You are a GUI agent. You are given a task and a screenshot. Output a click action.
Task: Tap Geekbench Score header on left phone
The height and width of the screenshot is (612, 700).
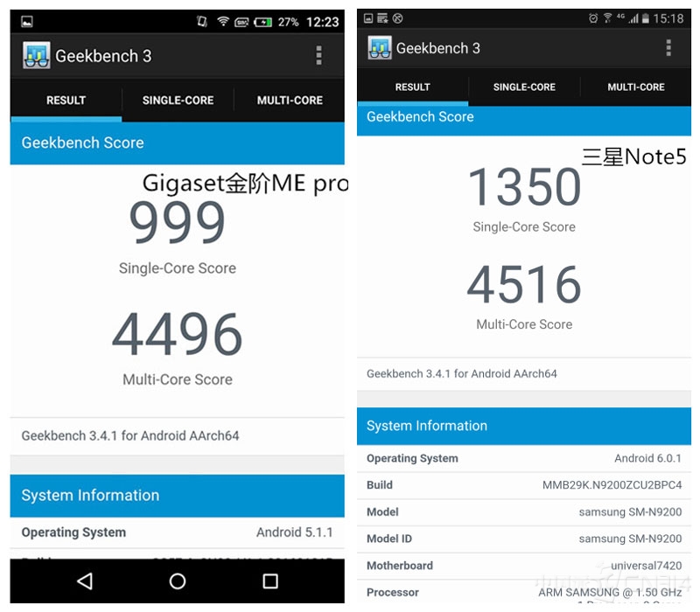point(178,143)
